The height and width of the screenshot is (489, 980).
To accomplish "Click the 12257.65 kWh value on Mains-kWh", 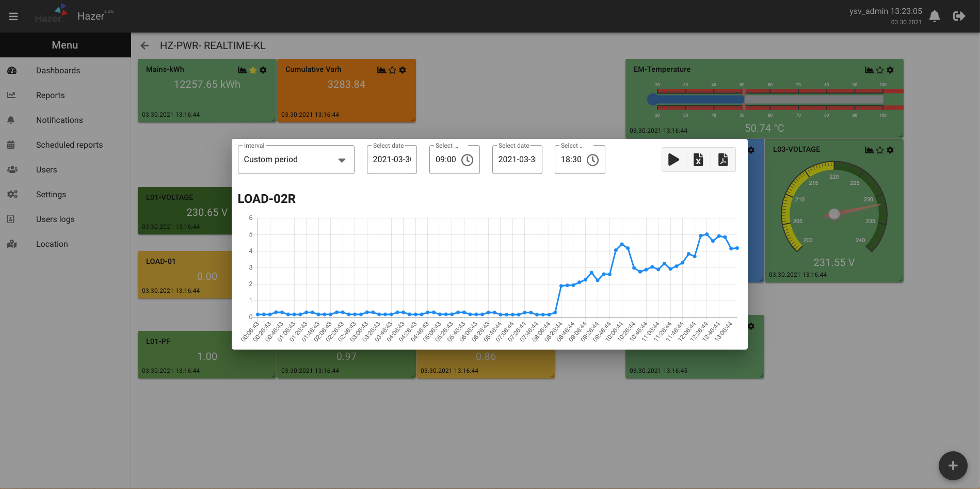I will [207, 84].
